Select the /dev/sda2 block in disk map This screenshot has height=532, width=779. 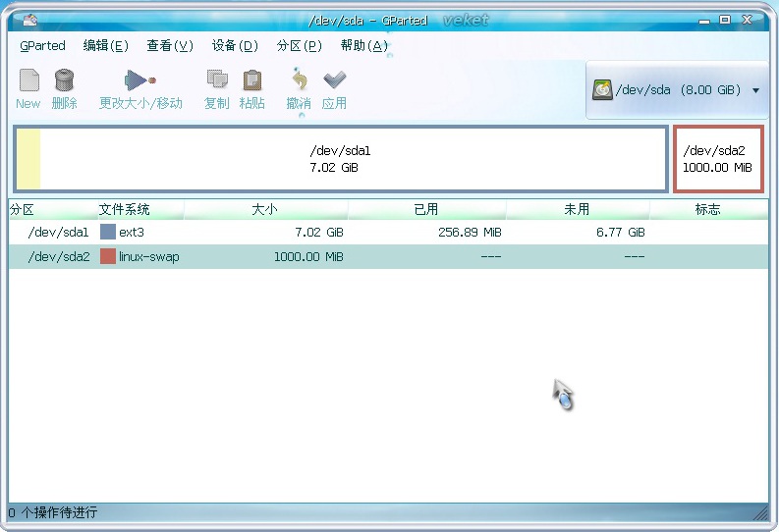click(718, 159)
